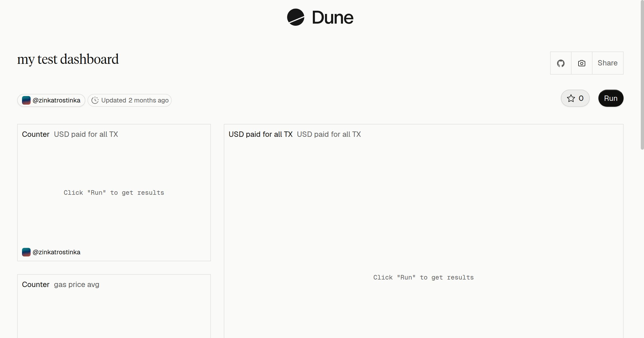The height and width of the screenshot is (338, 644).
Task: Run the dashboard queries
Action: tap(611, 98)
